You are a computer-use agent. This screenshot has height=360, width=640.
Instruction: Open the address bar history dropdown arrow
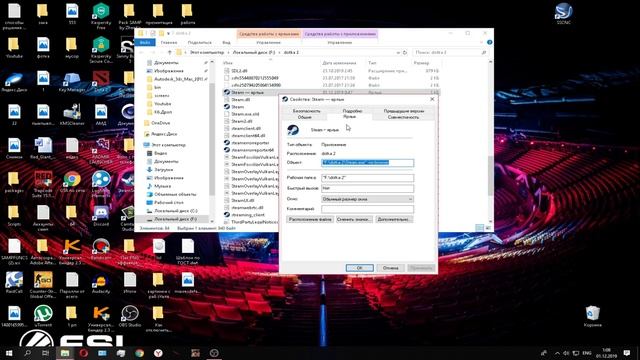[x=398, y=53]
